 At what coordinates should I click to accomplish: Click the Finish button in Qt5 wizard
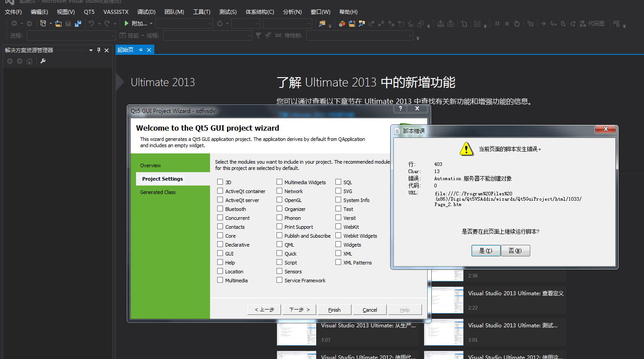point(334,310)
